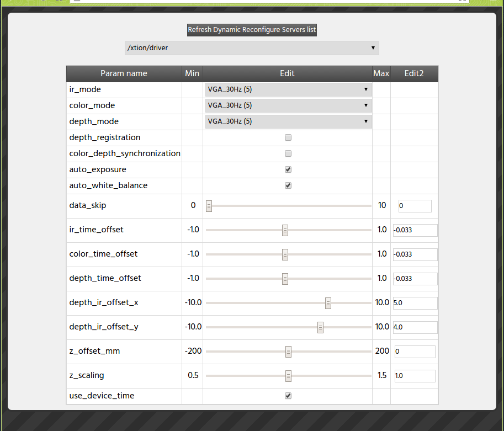
Task: Uncheck the use_device_time checkbox
Action: pos(288,396)
